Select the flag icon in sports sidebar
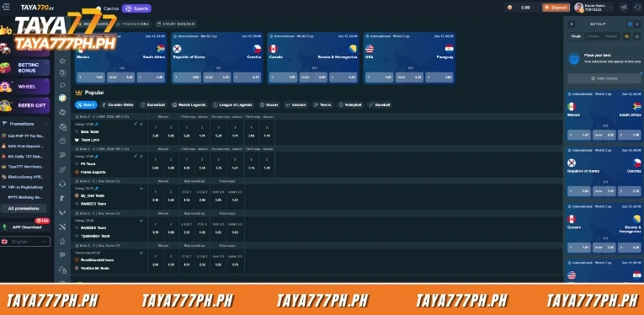 [62, 255]
